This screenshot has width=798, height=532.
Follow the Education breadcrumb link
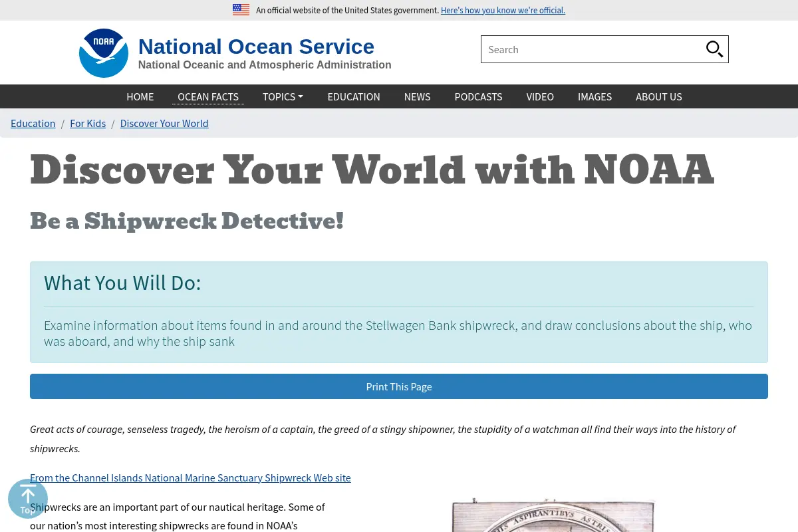(x=33, y=123)
